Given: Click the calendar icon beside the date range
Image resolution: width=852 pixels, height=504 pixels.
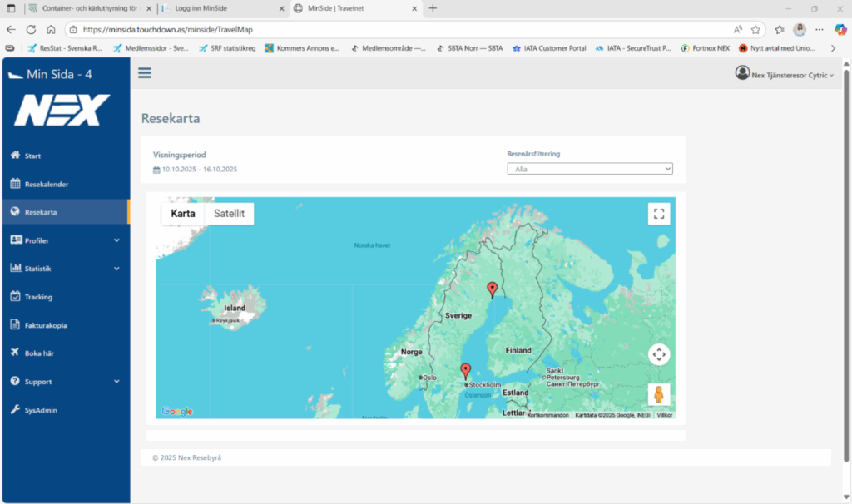Looking at the screenshot, I should pyautogui.click(x=156, y=170).
